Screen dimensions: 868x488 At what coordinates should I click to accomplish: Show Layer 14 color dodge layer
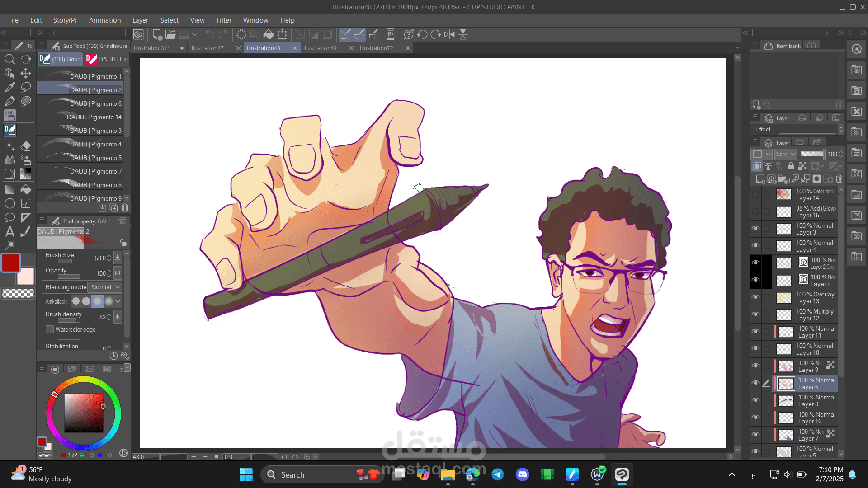[755, 195]
